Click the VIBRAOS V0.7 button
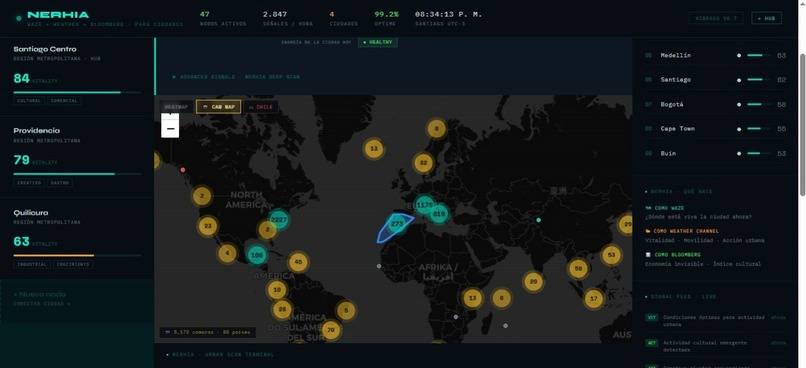Screen dimensions: 806x368 click(716, 18)
